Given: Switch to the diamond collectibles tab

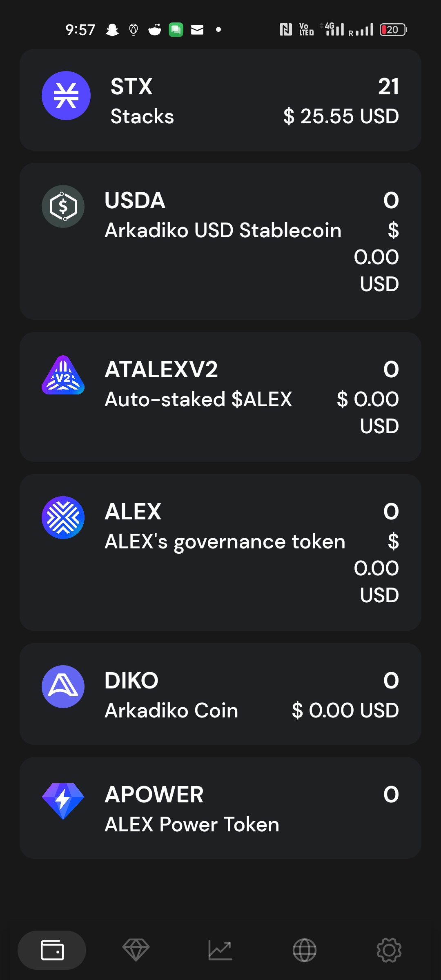Looking at the screenshot, I should point(136,950).
